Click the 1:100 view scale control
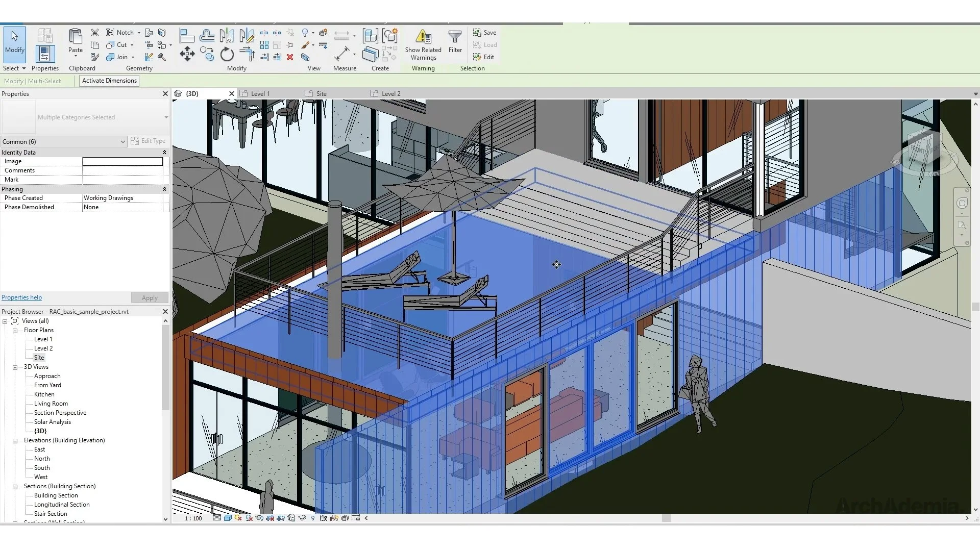 193,518
